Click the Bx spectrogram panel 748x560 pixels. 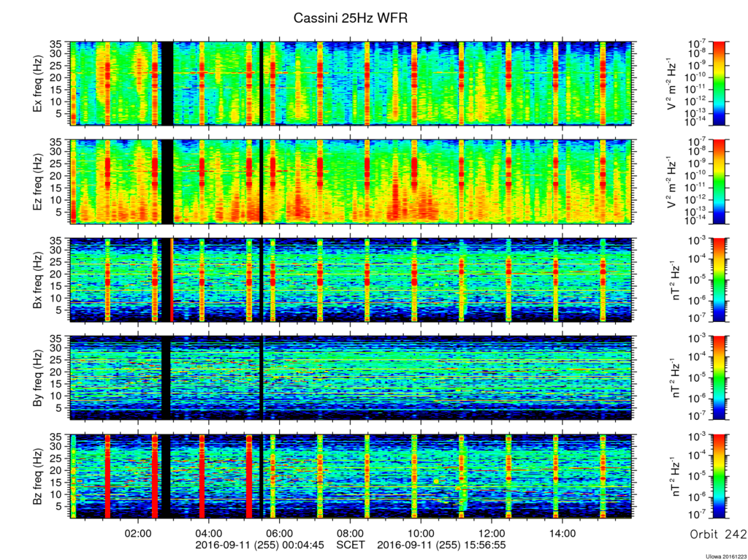pyautogui.click(x=351, y=280)
